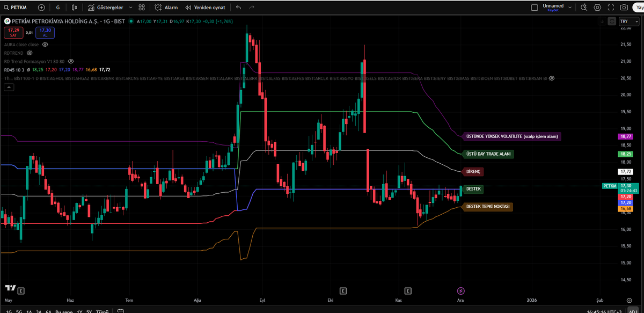Click the DESTEK label
The image size is (644, 313).
point(473,189)
